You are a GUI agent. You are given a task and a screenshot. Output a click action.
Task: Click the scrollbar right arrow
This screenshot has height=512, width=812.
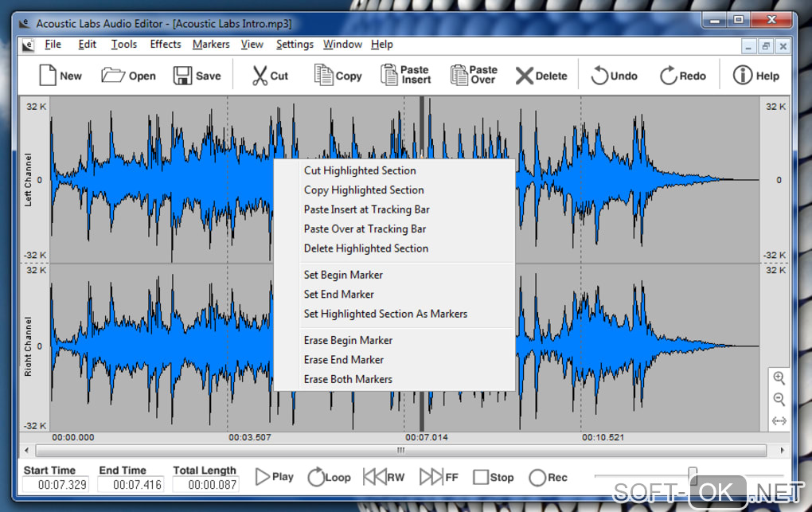782,451
